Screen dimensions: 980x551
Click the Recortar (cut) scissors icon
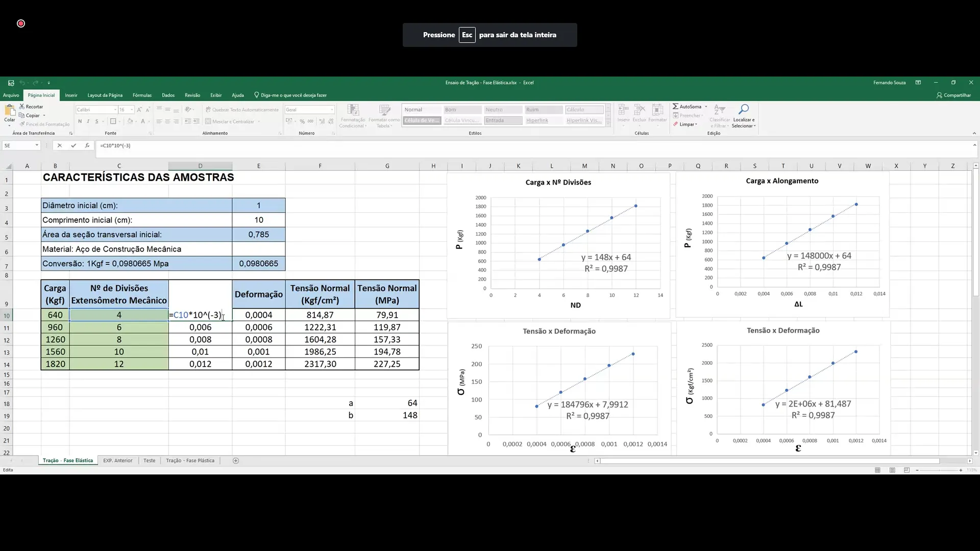[x=22, y=107]
